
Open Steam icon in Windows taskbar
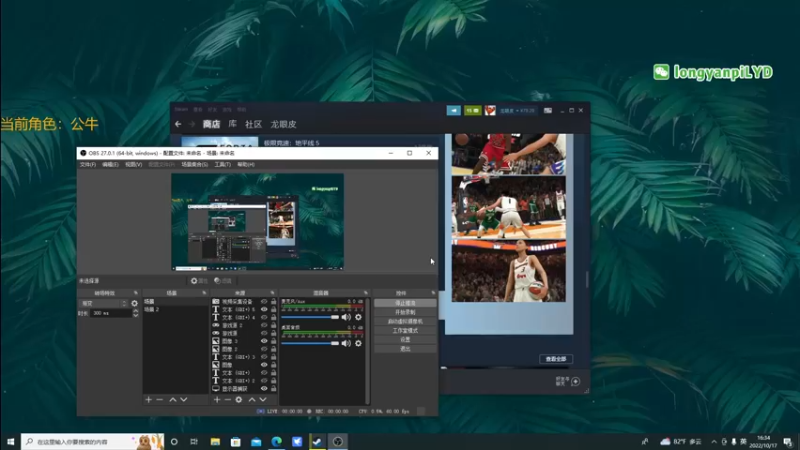point(317,442)
